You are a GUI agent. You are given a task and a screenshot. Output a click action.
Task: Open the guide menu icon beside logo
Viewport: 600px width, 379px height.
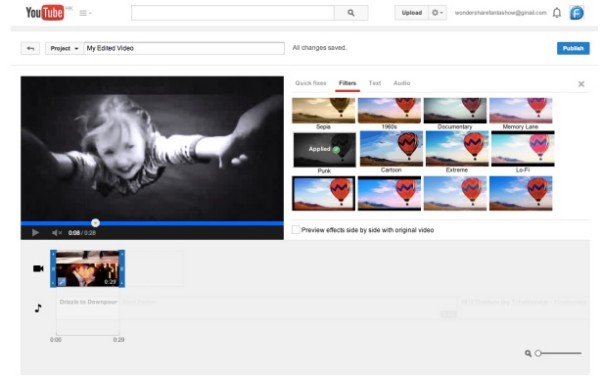pos(85,13)
